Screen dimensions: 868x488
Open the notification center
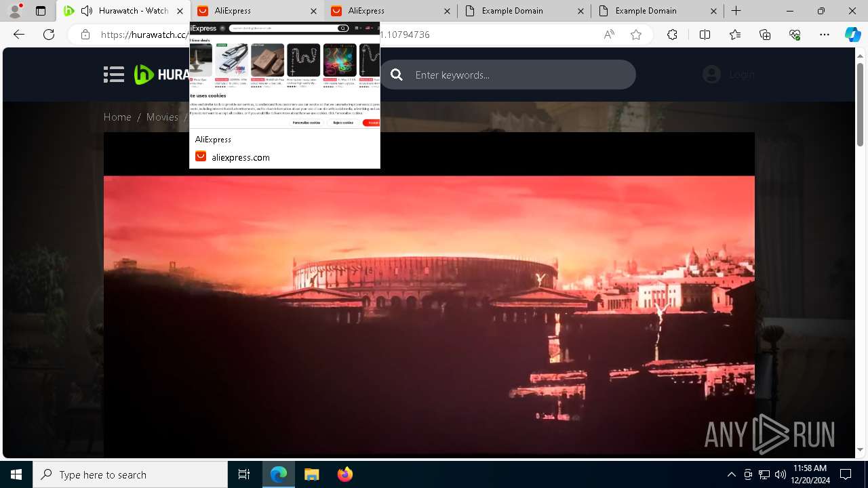tap(846, 474)
